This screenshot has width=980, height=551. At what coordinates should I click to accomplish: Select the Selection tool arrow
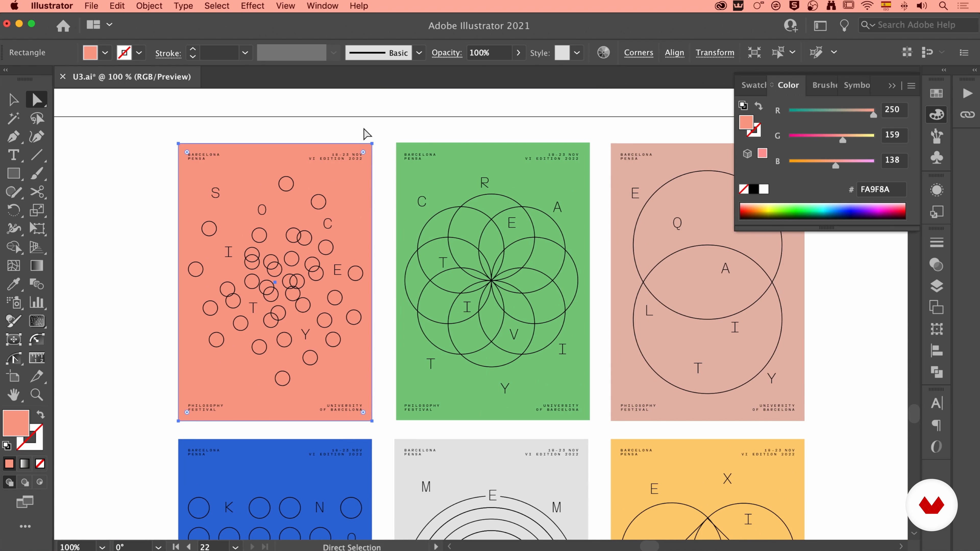click(14, 100)
